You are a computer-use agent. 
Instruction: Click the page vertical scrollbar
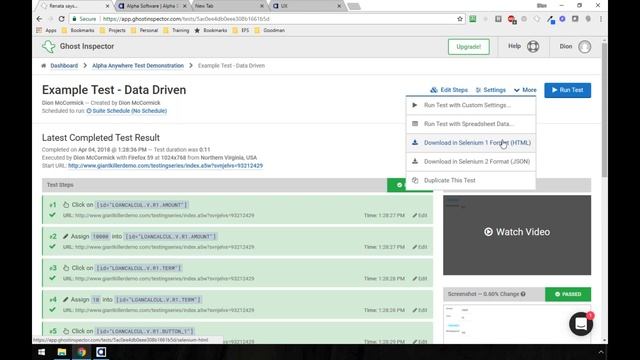(604, 110)
